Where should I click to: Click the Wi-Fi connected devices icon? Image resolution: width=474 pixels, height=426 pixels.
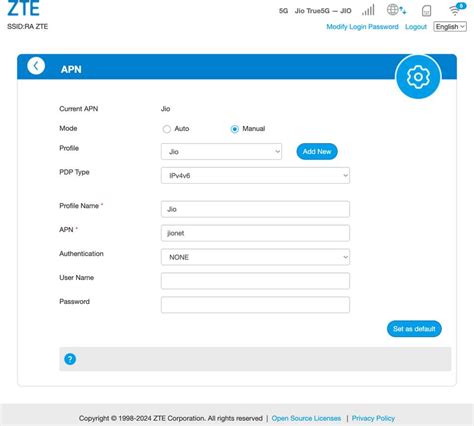[457, 9]
